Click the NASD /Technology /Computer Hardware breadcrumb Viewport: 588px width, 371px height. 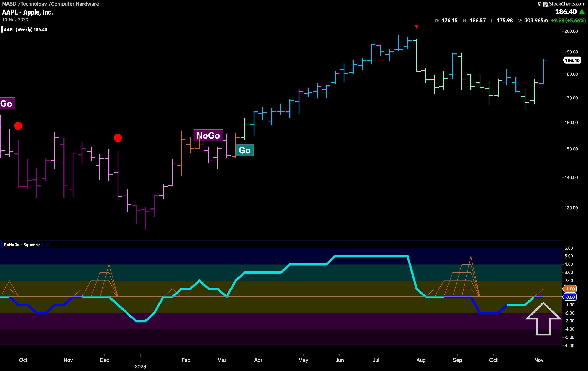pyautogui.click(x=50, y=4)
